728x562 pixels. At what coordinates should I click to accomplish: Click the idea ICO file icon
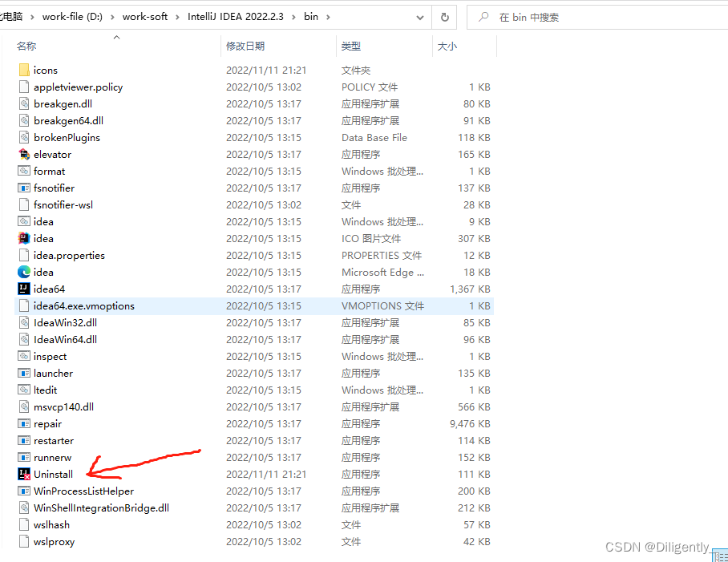[x=24, y=239]
